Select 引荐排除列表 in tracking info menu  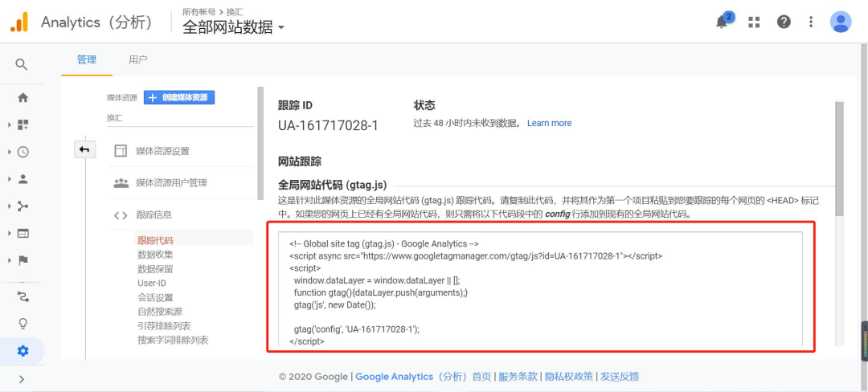pos(164,326)
